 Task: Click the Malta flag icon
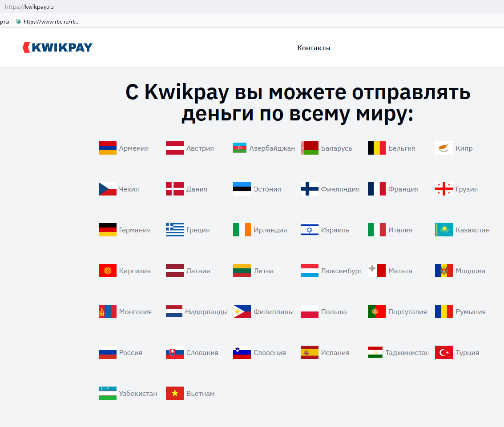coord(377,271)
